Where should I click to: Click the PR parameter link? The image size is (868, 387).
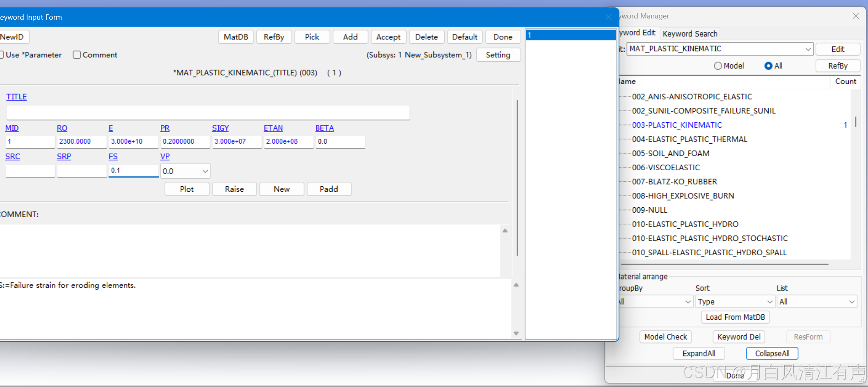[x=165, y=128]
